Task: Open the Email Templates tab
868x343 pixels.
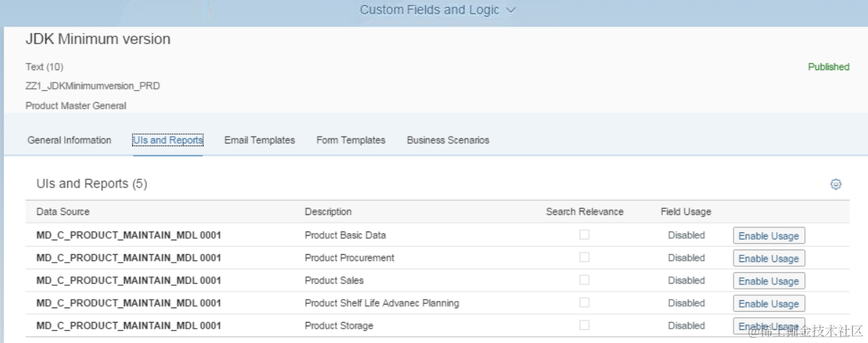Action: (259, 140)
